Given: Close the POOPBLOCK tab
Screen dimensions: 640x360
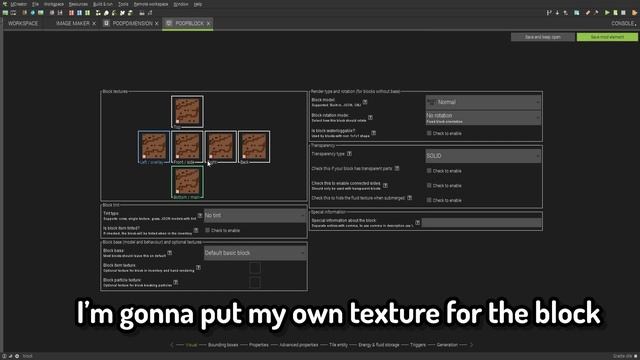Looking at the screenshot, I should (x=208, y=24).
